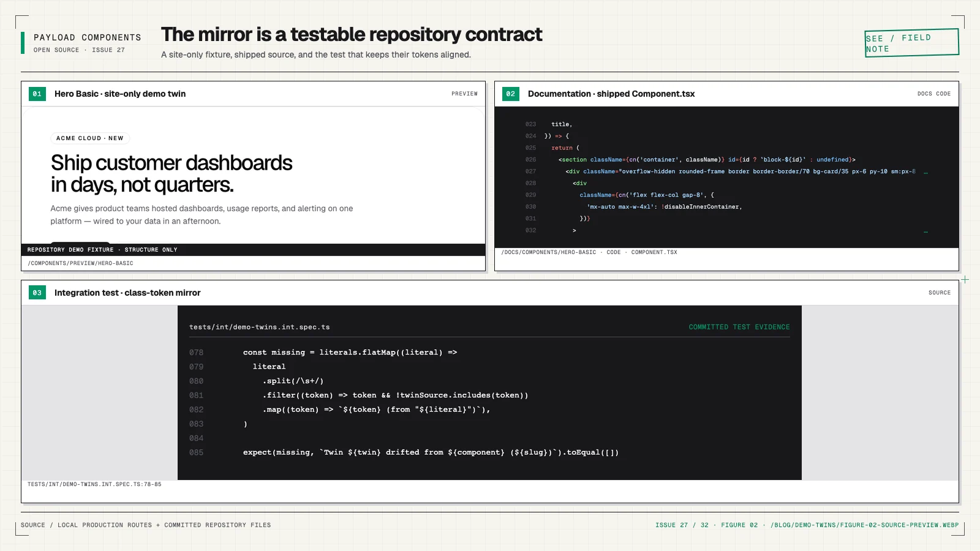Viewport: 980px width, 551px height.
Task: Select the DOCS CODE label on Documentation panel
Action: [934, 94]
